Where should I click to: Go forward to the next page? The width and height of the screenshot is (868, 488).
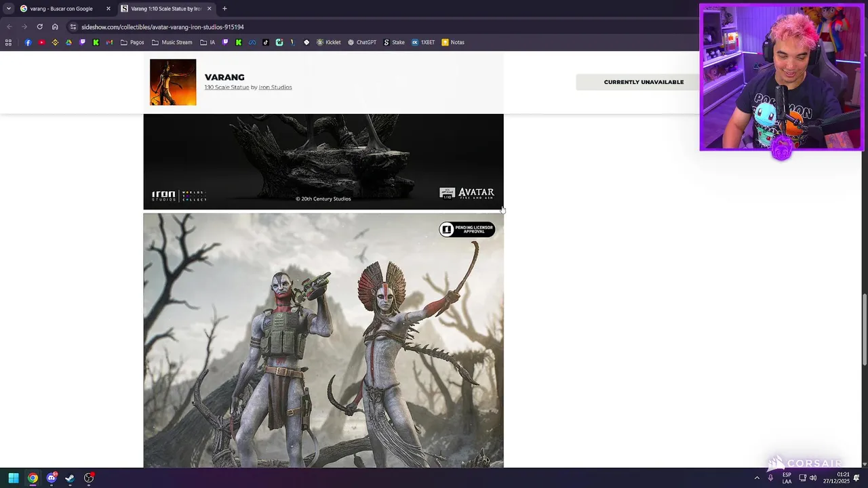point(24,26)
